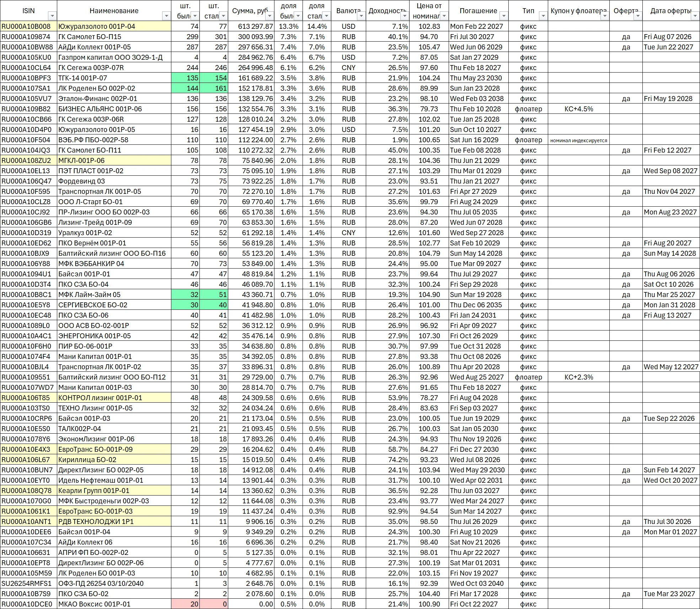The height and width of the screenshot is (609, 700).
Task: Open the 'Сумма, руб' column filter dropdown
Action: (269, 16)
